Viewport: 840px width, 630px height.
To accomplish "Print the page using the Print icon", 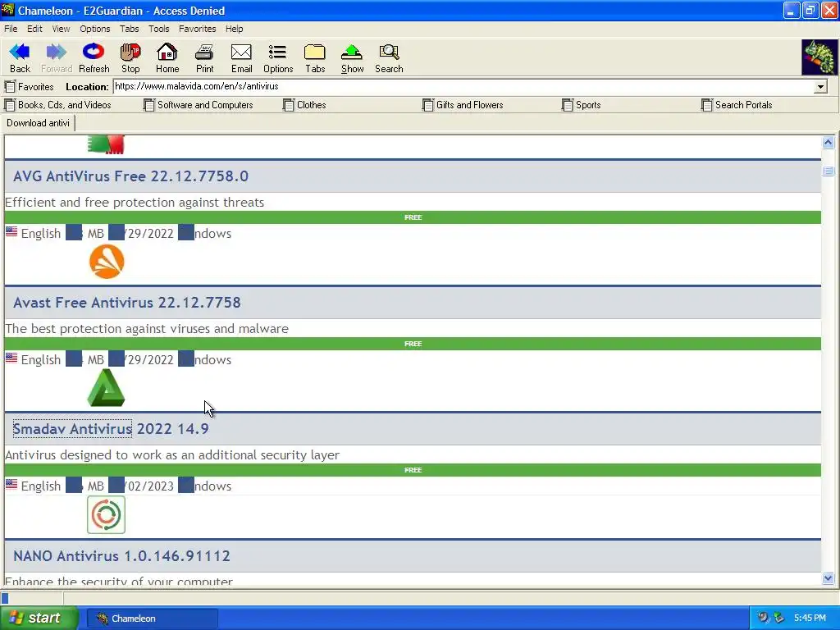I will click(204, 58).
